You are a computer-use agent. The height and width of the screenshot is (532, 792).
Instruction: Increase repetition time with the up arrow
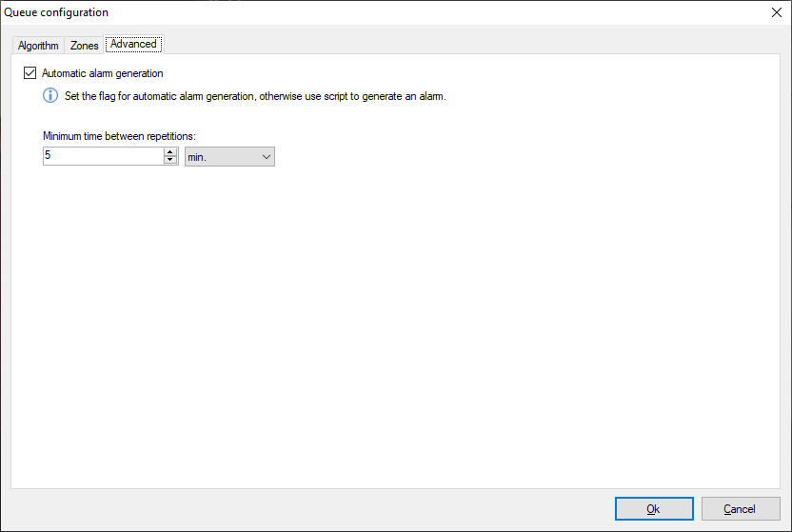click(170, 152)
